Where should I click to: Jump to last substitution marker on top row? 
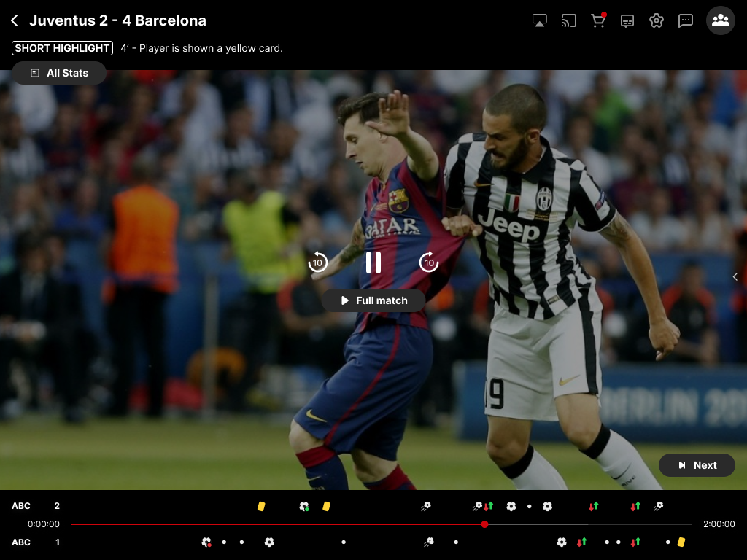coord(635,506)
